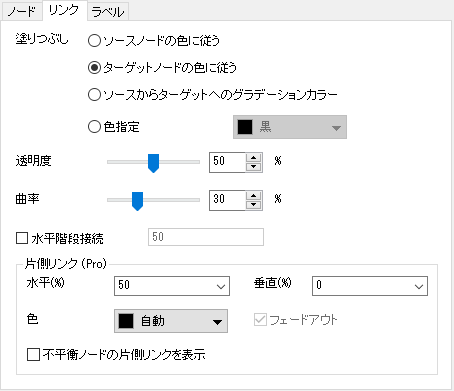The height and width of the screenshot is (391, 454).
Task: Decrease 透明度 with the down spinner arrow
Action: (254, 167)
